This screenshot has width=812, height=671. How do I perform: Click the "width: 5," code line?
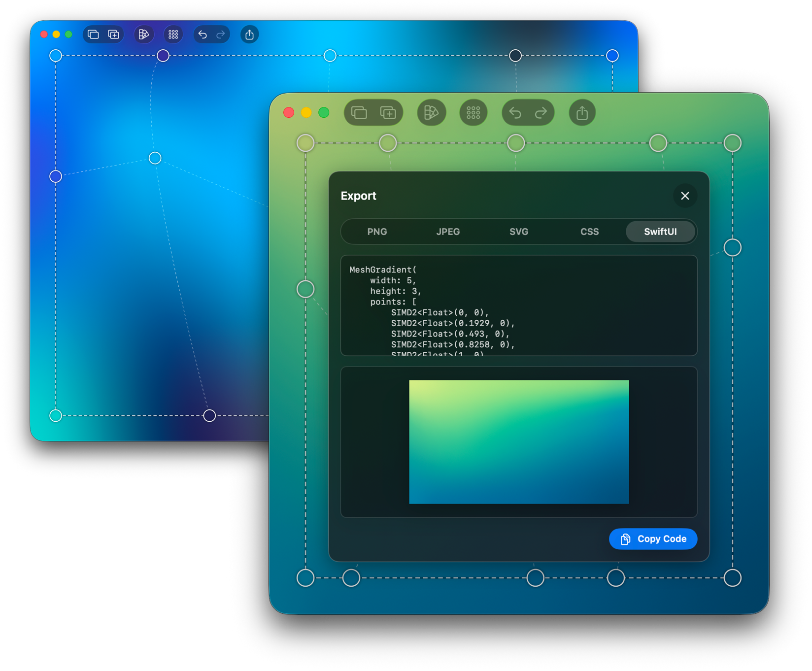point(393,280)
